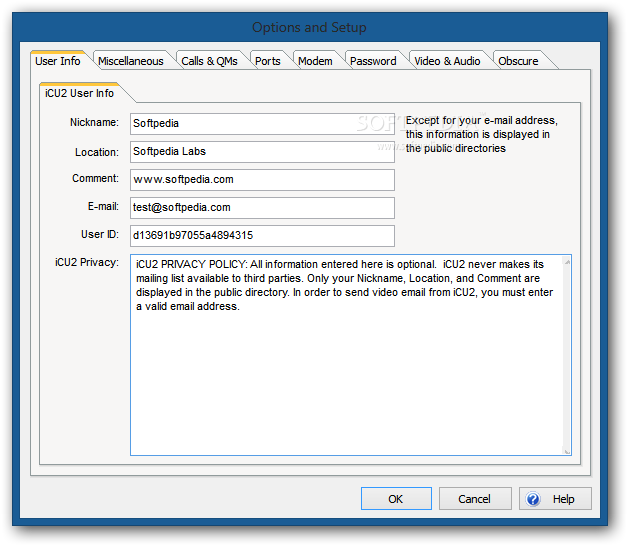Viewport: 628px width, 546px height.
Task: Switch to the Ports tab
Action: pyautogui.click(x=268, y=61)
